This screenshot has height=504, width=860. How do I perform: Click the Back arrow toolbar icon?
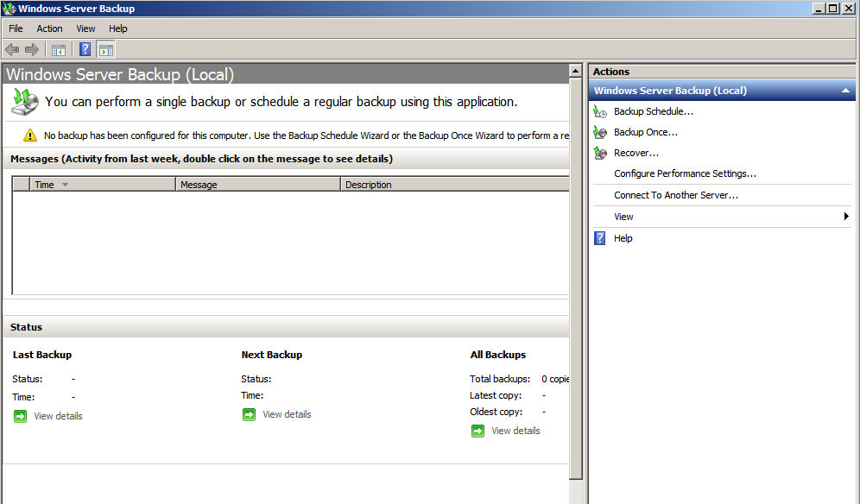pos(12,50)
